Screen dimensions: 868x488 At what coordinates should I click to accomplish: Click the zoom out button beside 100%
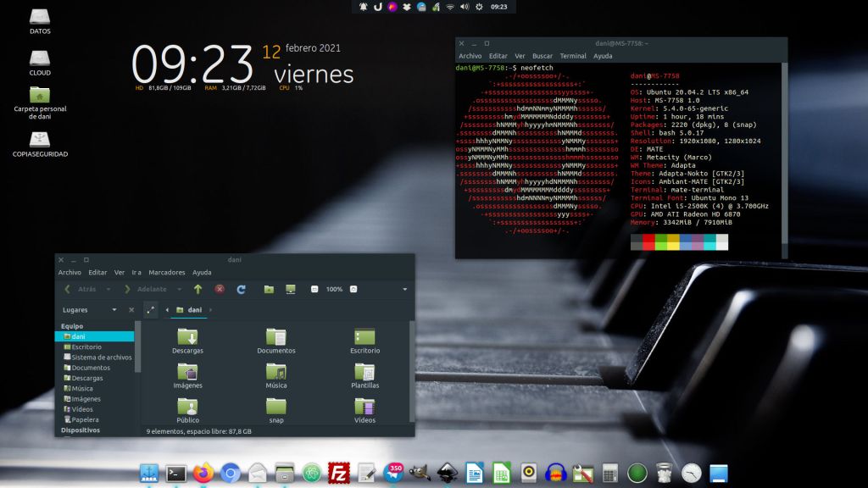tap(314, 289)
